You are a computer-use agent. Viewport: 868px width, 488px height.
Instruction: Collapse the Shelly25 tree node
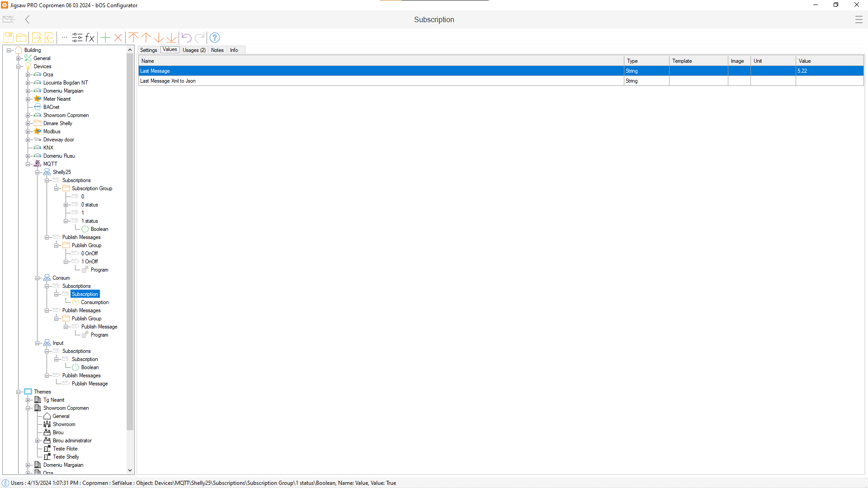coord(38,172)
